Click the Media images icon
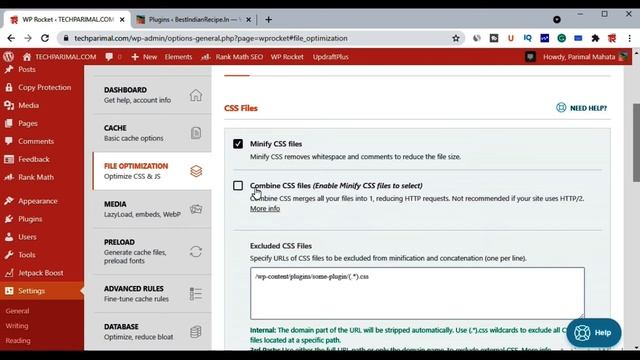The height and width of the screenshot is (360, 640). coord(196,209)
